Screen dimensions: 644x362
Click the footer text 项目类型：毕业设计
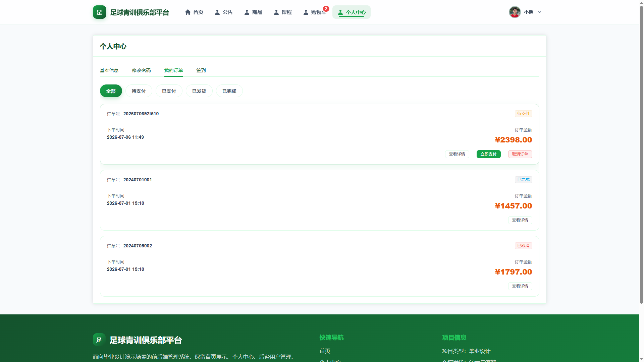(466, 351)
